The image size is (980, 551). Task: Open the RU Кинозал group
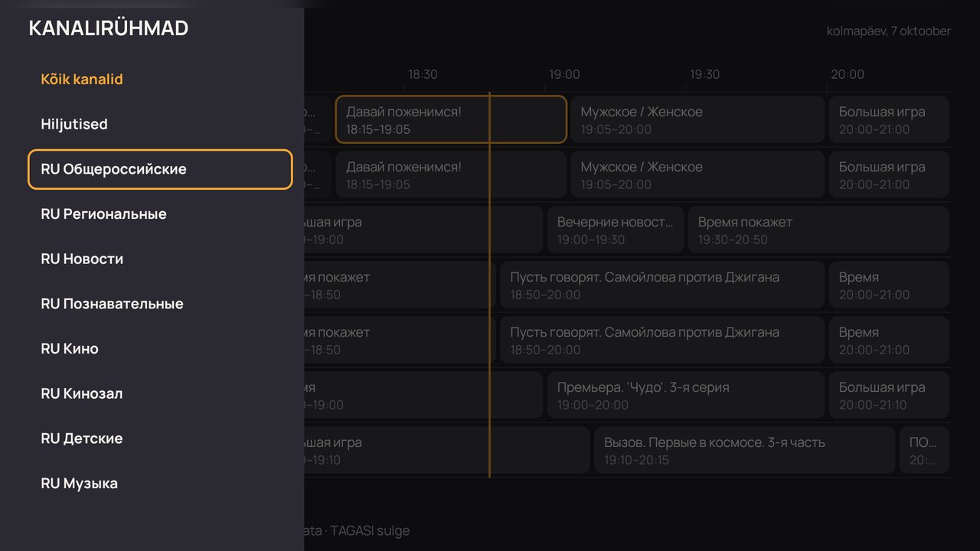[159, 393]
